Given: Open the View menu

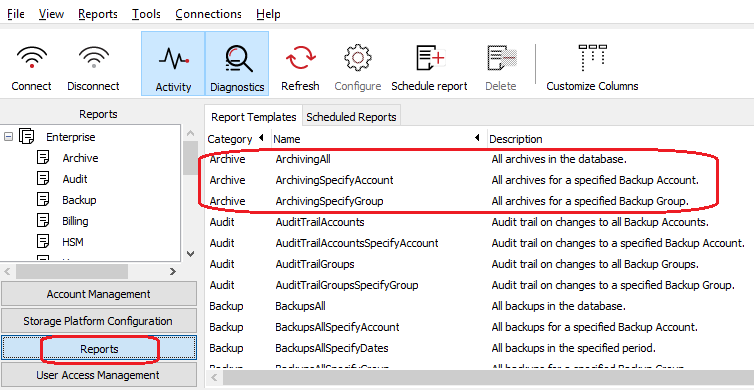Looking at the screenshot, I should [x=51, y=14].
